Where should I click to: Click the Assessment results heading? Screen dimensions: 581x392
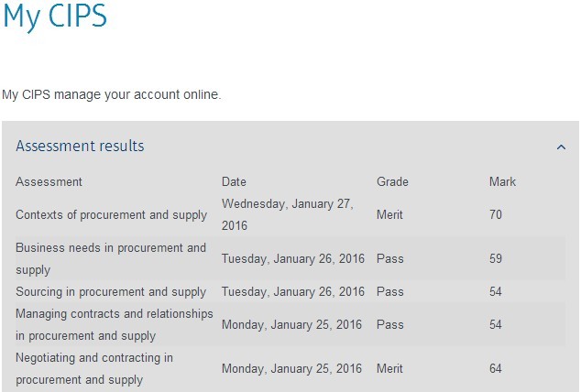[80, 147]
